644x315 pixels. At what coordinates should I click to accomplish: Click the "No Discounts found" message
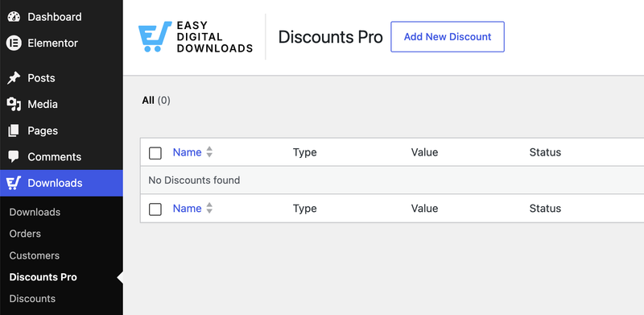[x=194, y=180]
